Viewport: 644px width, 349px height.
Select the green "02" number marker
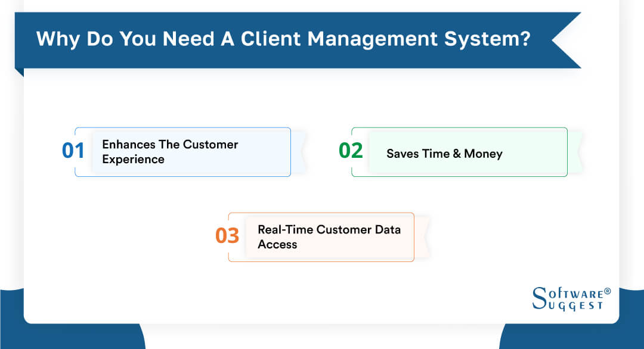pyautogui.click(x=351, y=152)
